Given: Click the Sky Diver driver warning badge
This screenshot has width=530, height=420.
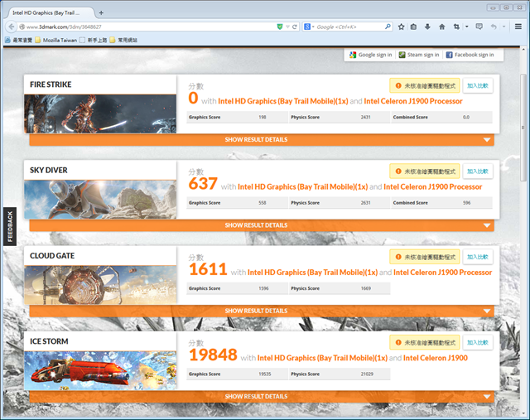Looking at the screenshot, I should pos(425,171).
